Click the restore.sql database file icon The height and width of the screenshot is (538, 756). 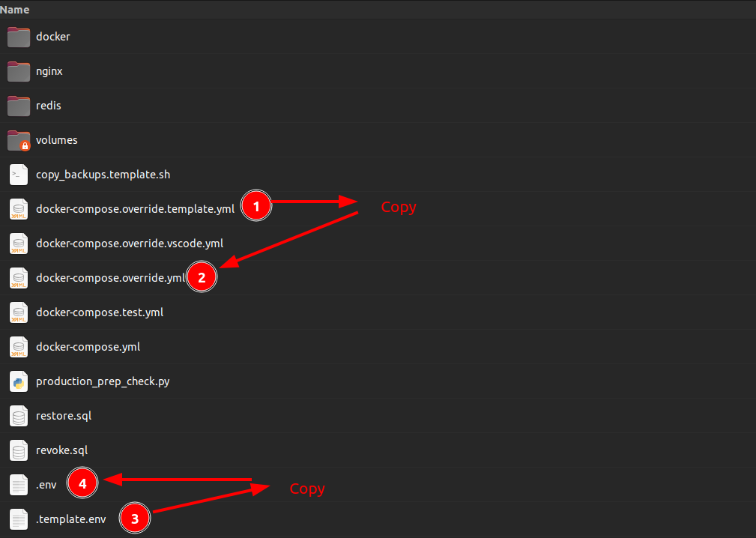click(19, 416)
